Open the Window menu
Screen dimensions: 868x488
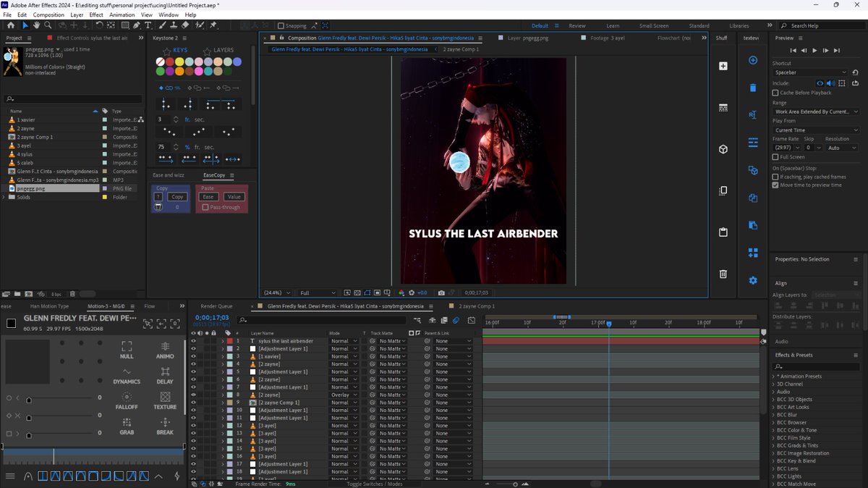point(169,14)
